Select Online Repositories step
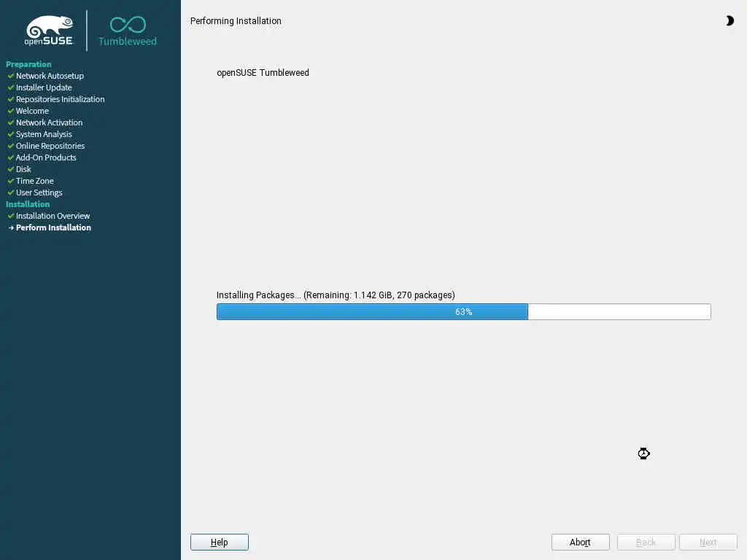Viewport: 747px width, 560px height. pos(50,146)
